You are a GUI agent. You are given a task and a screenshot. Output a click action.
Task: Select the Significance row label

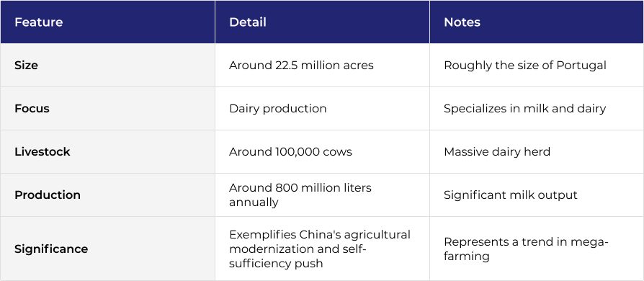click(x=51, y=249)
